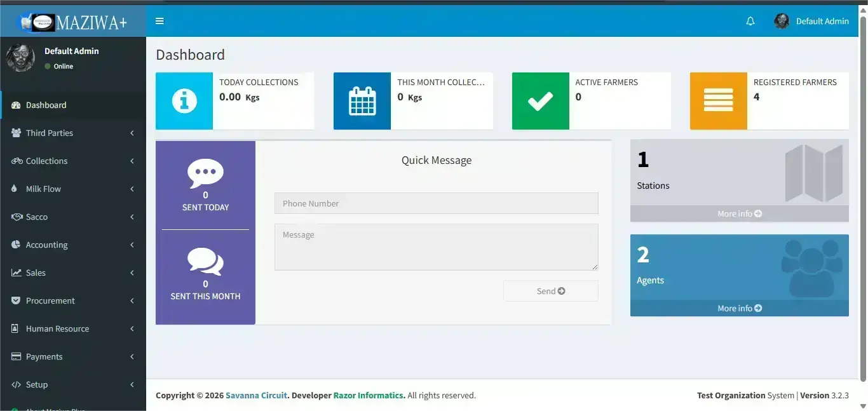Click the Active Farmers checkmark icon
This screenshot has width=868, height=411.
(540, 101)
